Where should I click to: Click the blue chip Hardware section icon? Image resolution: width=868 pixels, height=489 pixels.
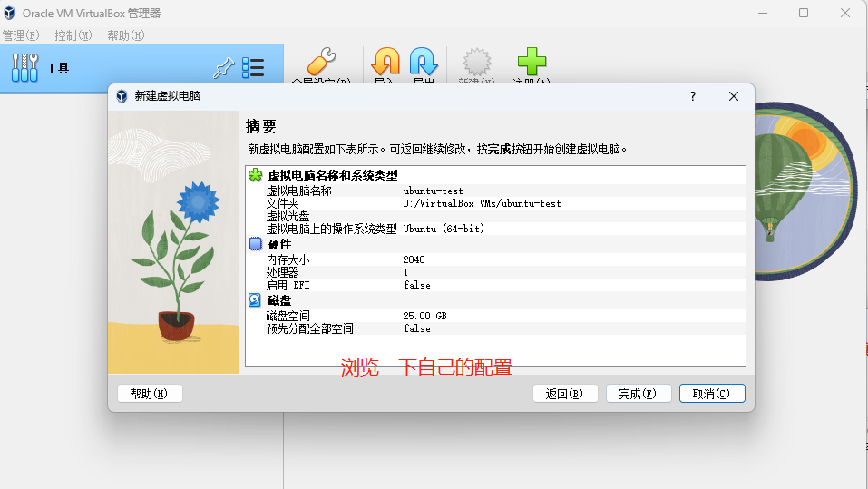coord(255,244)
